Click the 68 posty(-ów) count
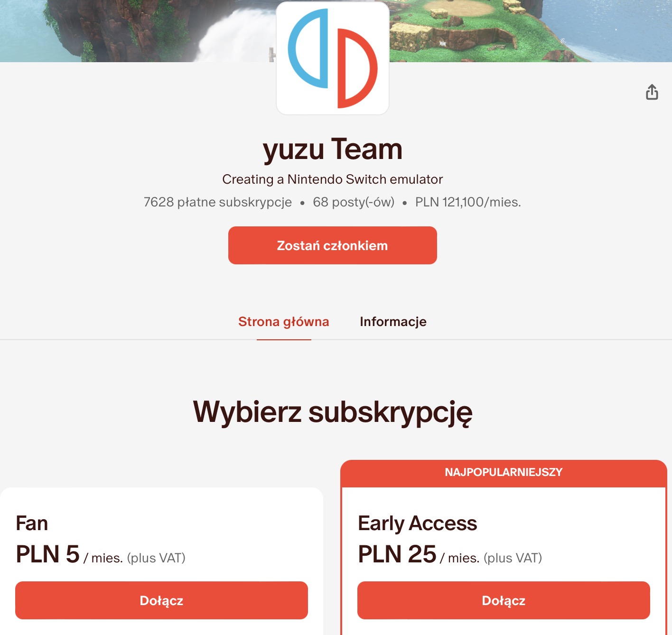The image size is (672, 635). pos(354,202)
